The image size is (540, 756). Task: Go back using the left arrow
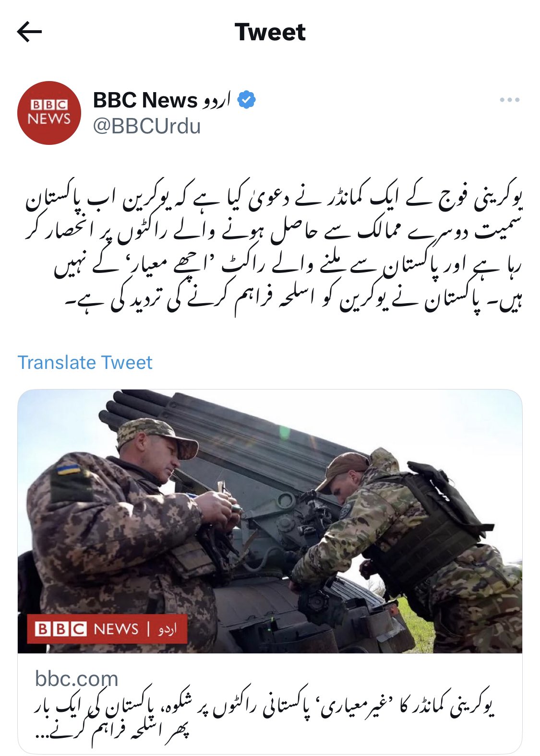[x=29, y=32]
